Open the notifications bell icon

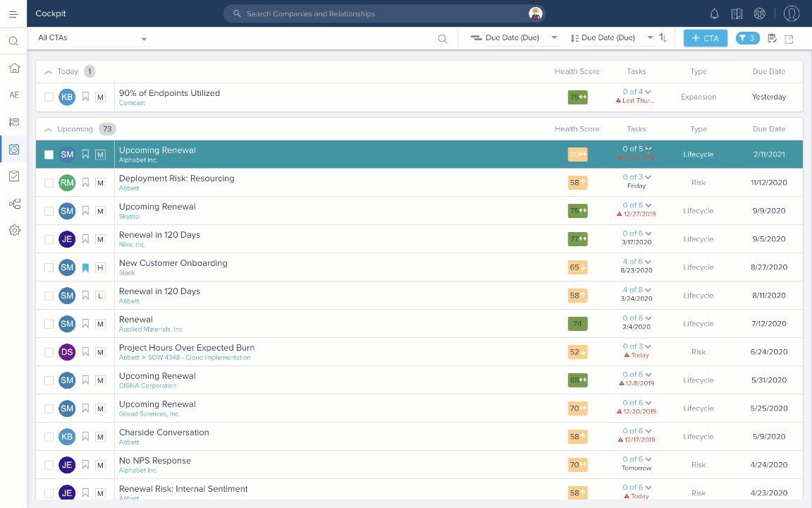point(714,13)
